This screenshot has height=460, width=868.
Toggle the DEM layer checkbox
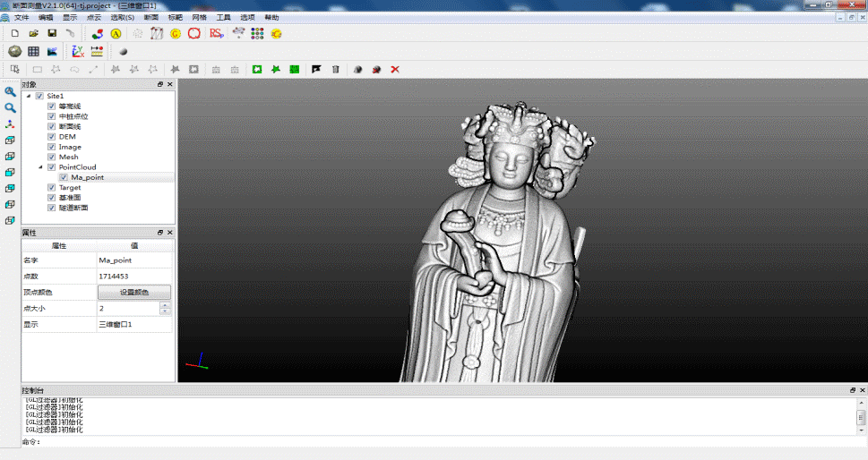51,137
